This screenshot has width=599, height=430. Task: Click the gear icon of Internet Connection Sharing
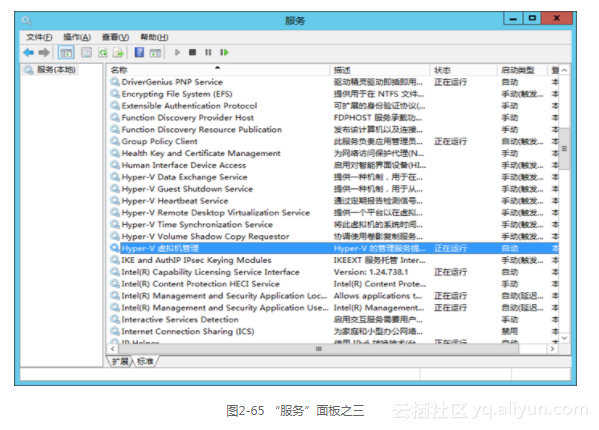115,331
